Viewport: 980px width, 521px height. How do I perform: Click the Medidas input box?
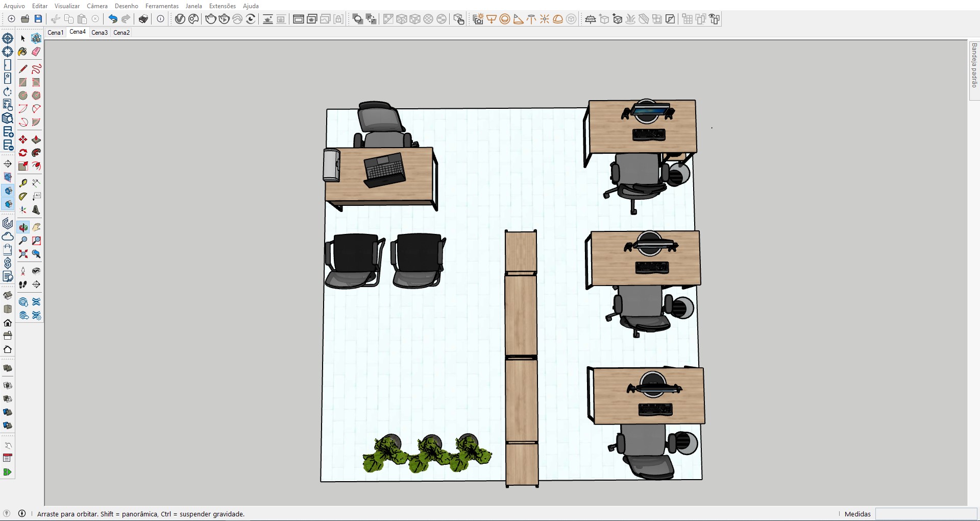925,514
